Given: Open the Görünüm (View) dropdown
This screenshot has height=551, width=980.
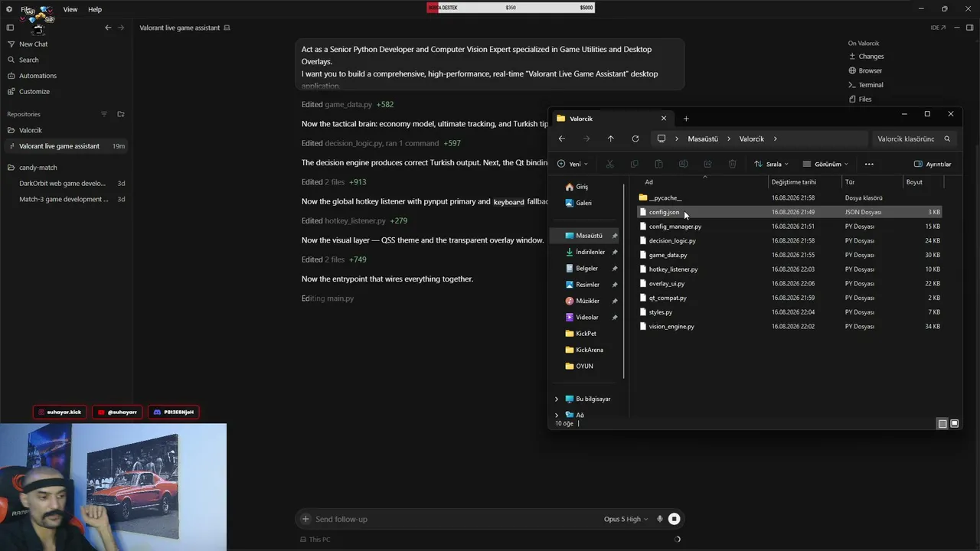Looking at the screenshot, I should [825, 164].
